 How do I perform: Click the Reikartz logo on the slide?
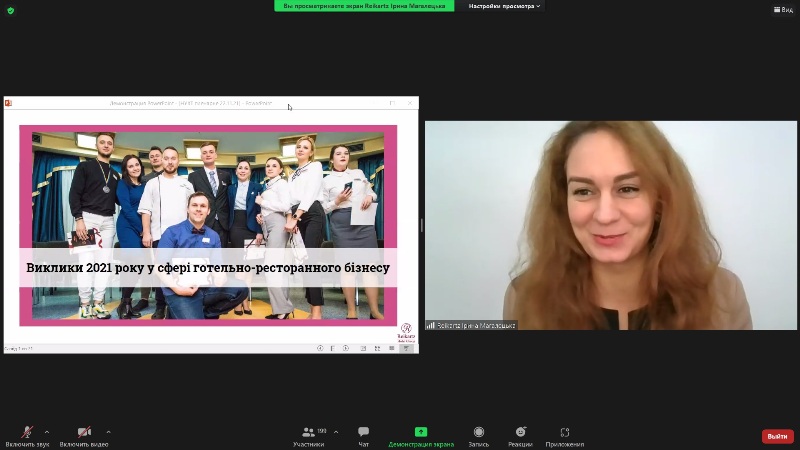tap(406, 332)
